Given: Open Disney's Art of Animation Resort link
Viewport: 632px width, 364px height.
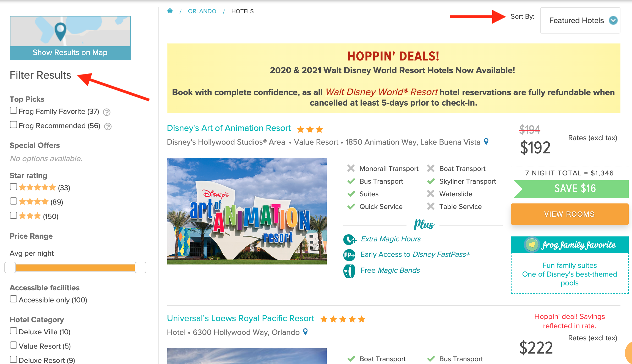Looking at the screenshot, I should tap(229, 128).
